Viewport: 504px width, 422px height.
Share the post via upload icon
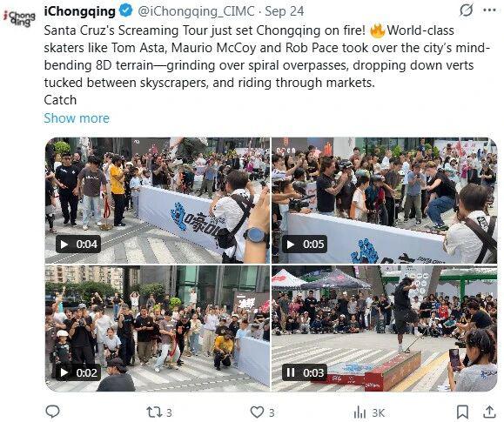tap(489, 412)
